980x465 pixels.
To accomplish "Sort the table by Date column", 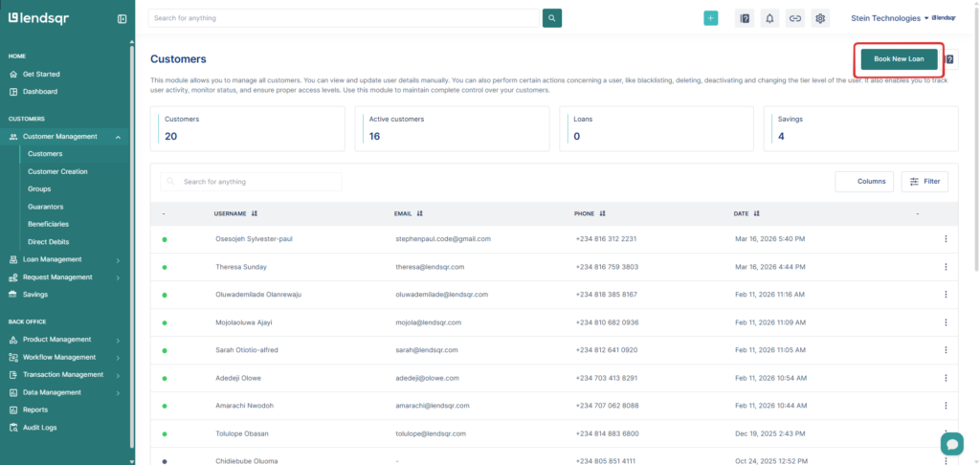I will [756, 213].
